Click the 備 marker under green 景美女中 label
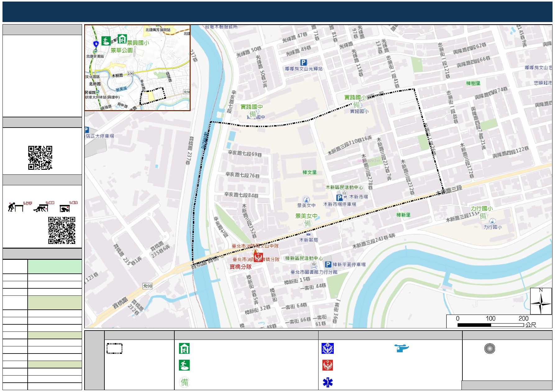The image size is (555, 392). [307, 223]
